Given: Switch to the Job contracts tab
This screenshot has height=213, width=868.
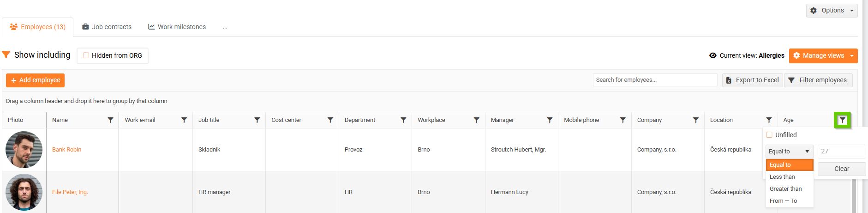Looking at the screenshot, I should [107, 27].
